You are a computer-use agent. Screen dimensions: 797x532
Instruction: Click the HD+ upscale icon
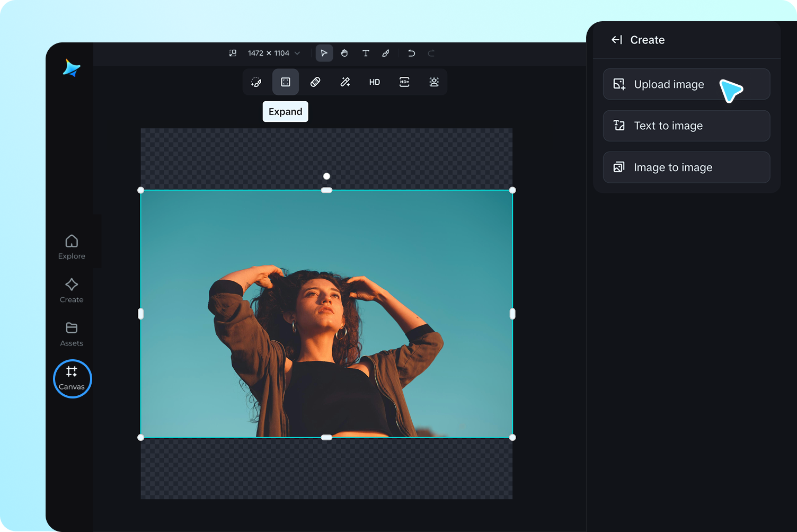coord(404,82)
